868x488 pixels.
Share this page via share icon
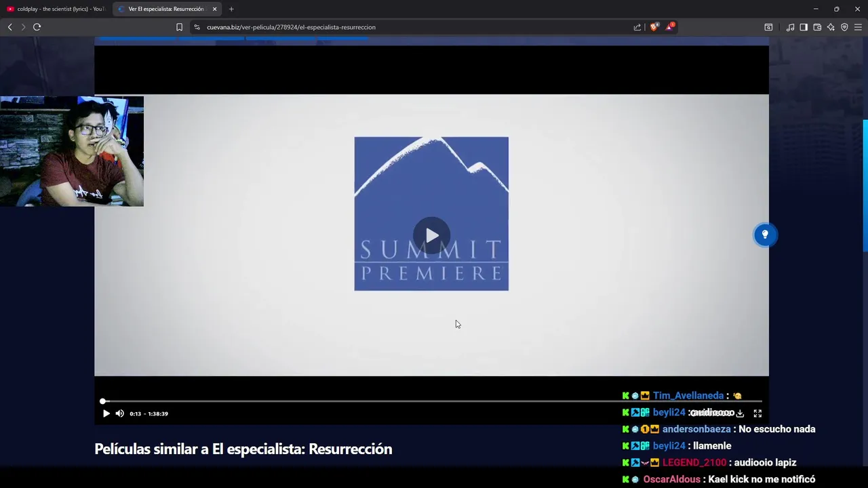point(637,27)
